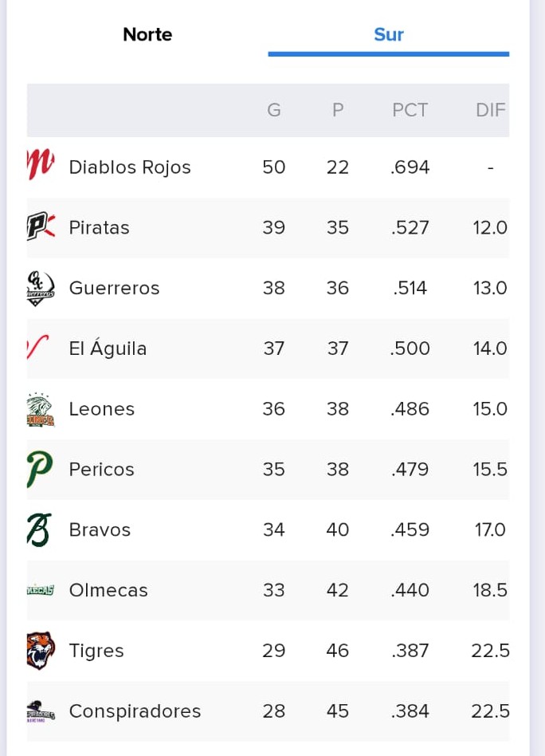Open the Diablos Rojos team name link
This screenshot has height=756, width=545.
130,167
